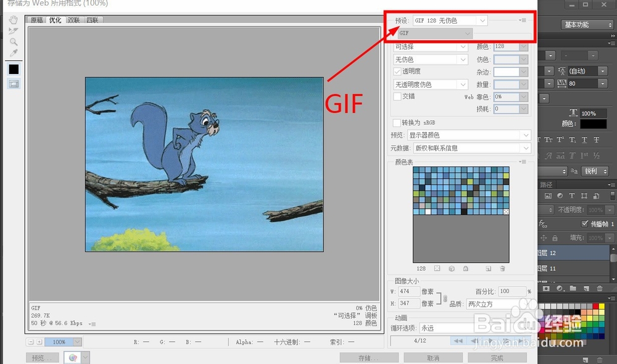Screen dimensions: 617x364
Task: Switch to the 四联 tab
Action: (x=93, y=20)
